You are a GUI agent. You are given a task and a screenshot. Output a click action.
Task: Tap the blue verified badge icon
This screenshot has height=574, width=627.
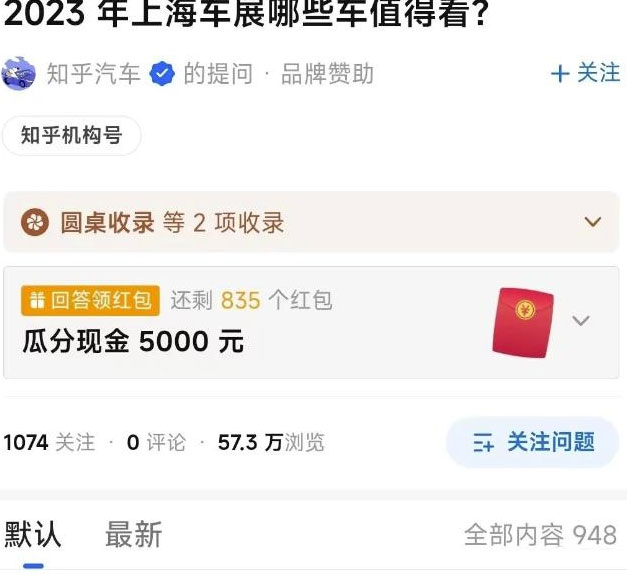point(162,74)
